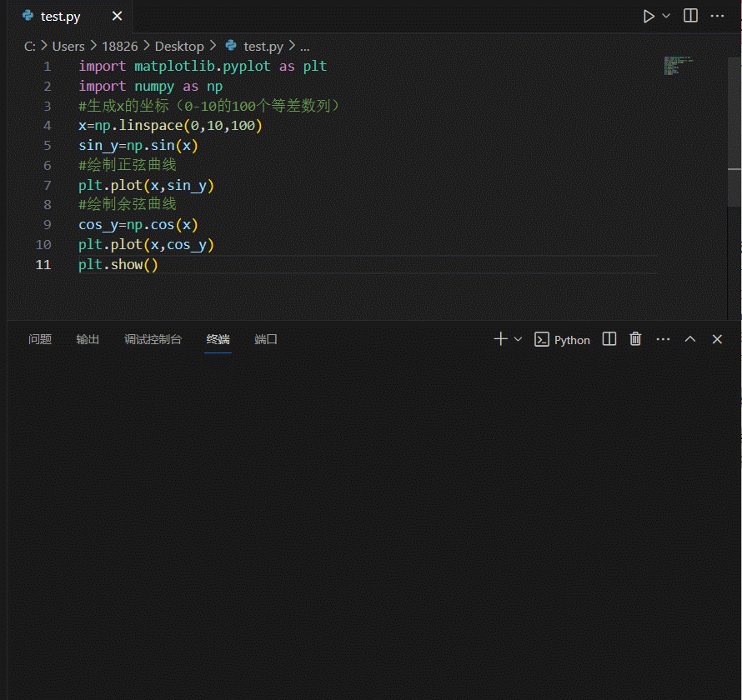Click the comment '#绘制正弦曲线'

pos(128,165)
